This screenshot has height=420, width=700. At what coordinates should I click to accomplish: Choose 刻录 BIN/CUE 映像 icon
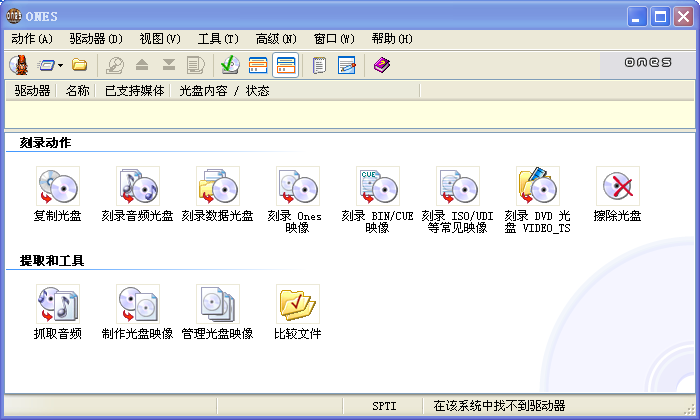(377, 187)
